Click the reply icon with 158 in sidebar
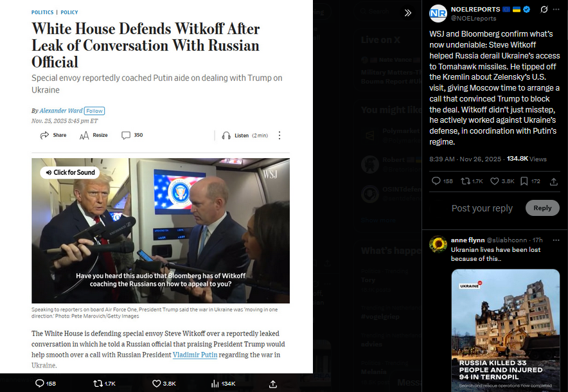 pyautogui.click(x=436, y=181)
